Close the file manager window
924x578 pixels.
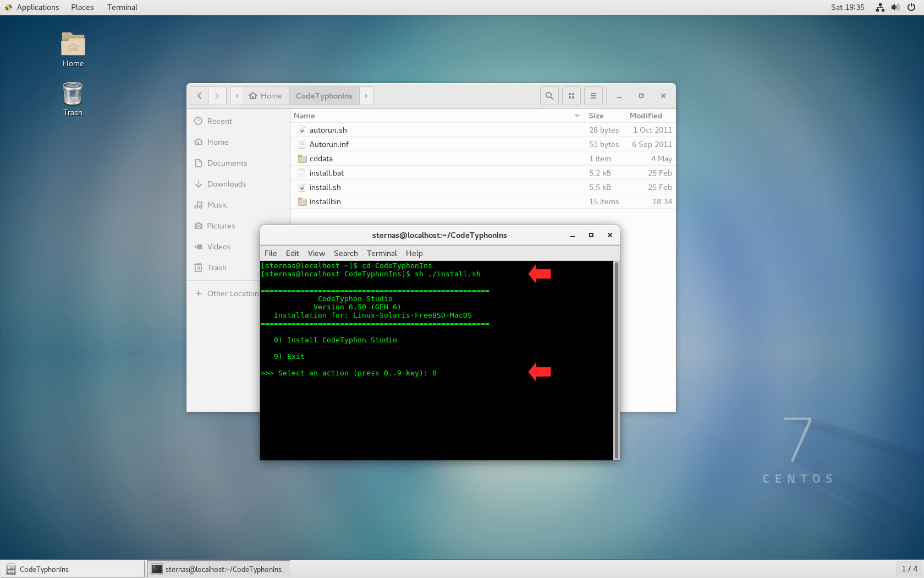coord(663,96)
